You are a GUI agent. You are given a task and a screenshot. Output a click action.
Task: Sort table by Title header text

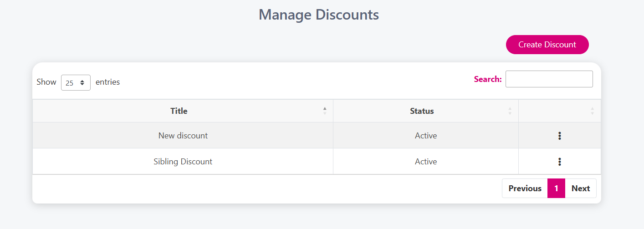point(179,111)
